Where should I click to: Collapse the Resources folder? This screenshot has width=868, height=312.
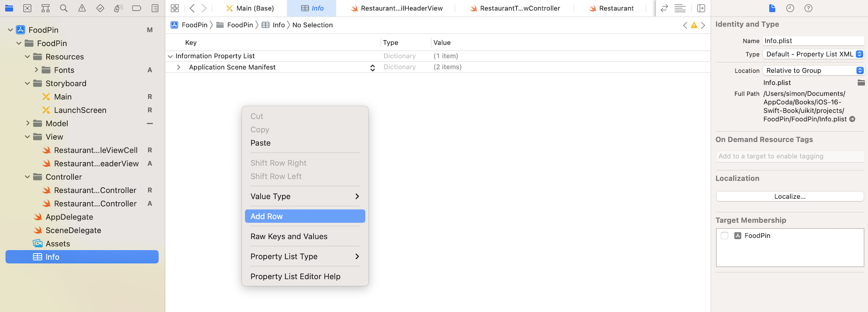[x=28, y=57]
